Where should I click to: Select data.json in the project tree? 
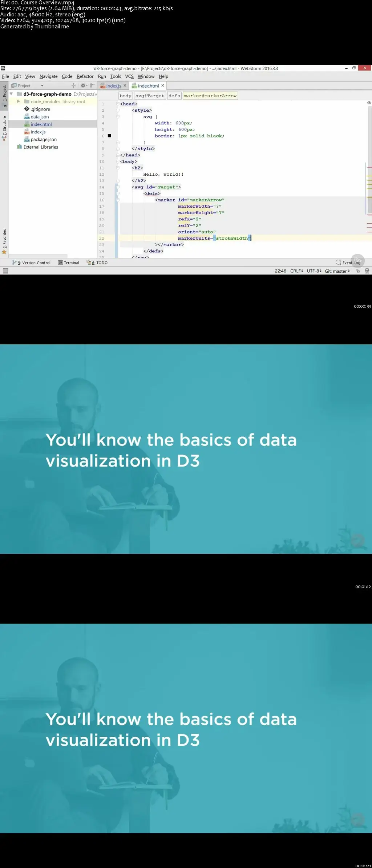[40, 117]
